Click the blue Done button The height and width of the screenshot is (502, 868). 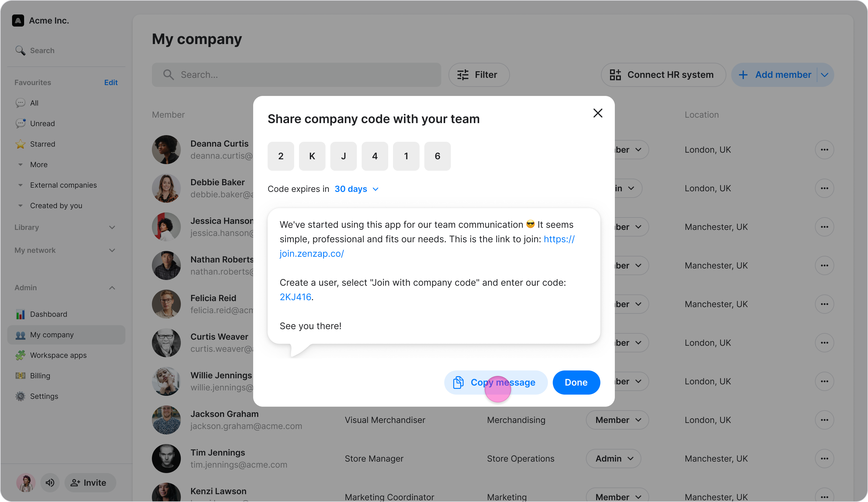(x=576, y=382)
